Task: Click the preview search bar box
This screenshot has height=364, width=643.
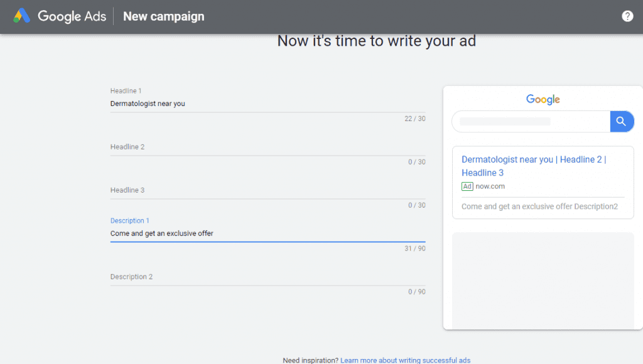Action: (x=531, y=121)
